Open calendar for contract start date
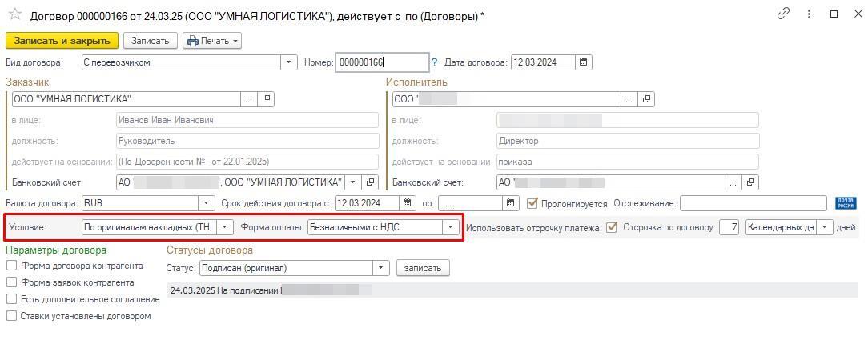 coord(408,203)
